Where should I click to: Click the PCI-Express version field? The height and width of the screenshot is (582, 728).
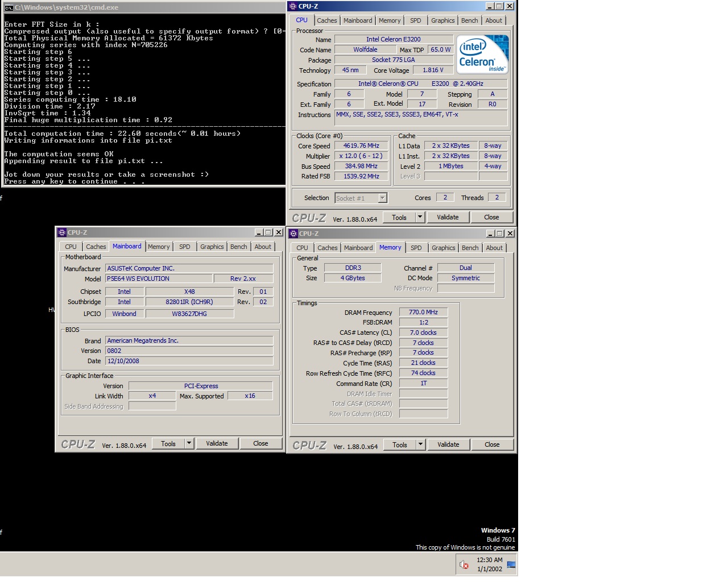201,386
